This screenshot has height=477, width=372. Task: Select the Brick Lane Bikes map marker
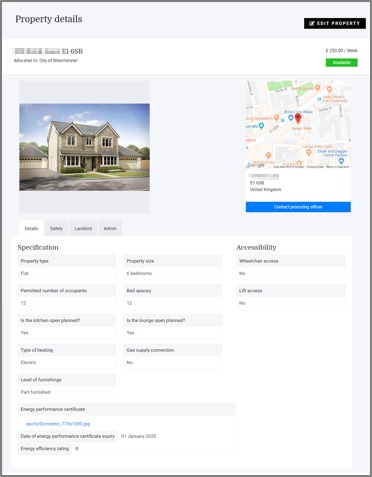[291, 117]
